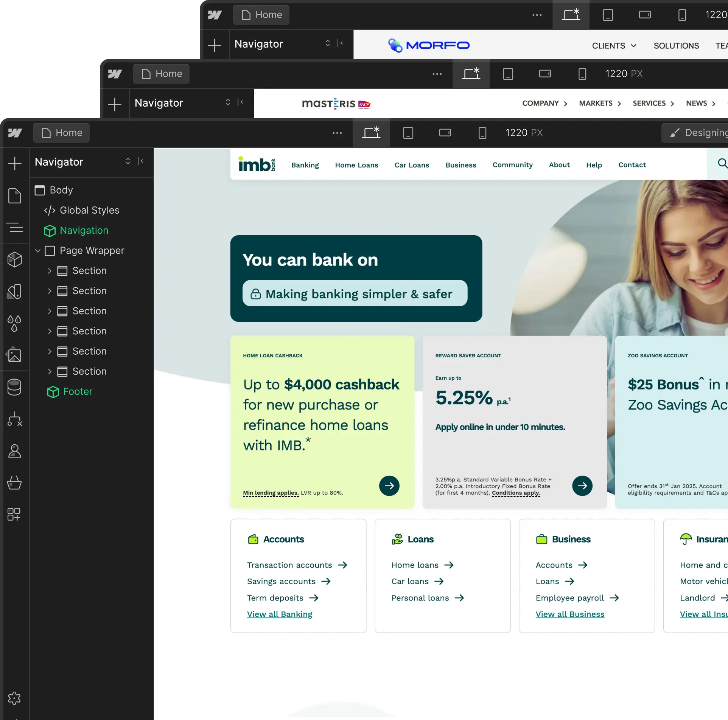Click COMPANY menu in Masteris window
Viewport: 728px width, 720px height.
(x=544, y=103)
